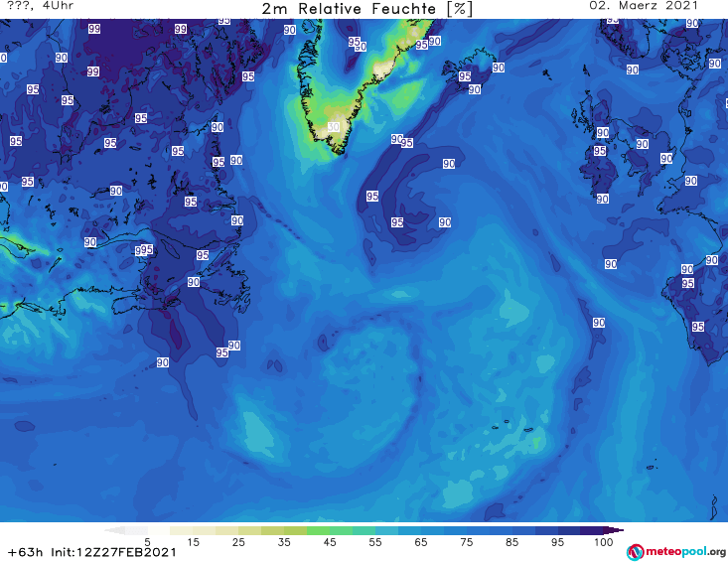The image size is (728, 562).
Task: Click the dark purple colorbar arrow tip past '100'
Action: tap(614, 530)
